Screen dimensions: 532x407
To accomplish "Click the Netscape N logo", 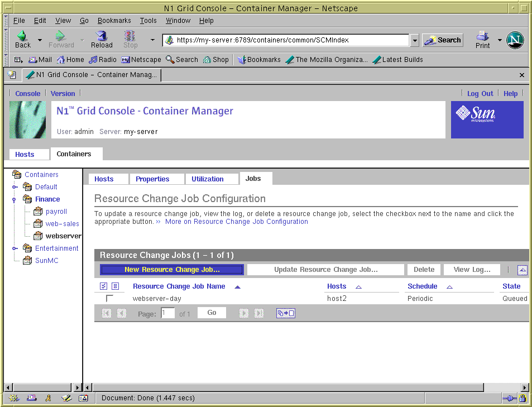I will [515, 40].
